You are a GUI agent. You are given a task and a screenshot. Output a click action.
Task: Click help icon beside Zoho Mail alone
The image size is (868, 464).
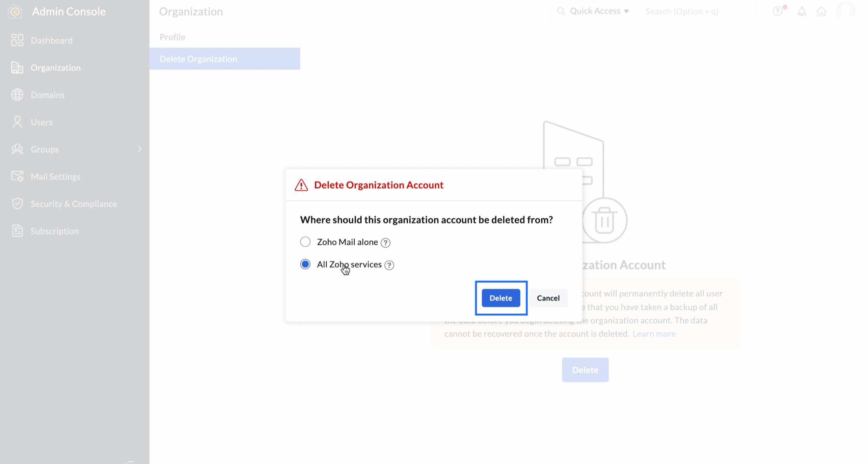pyautogui.click(x=385, y=243)
